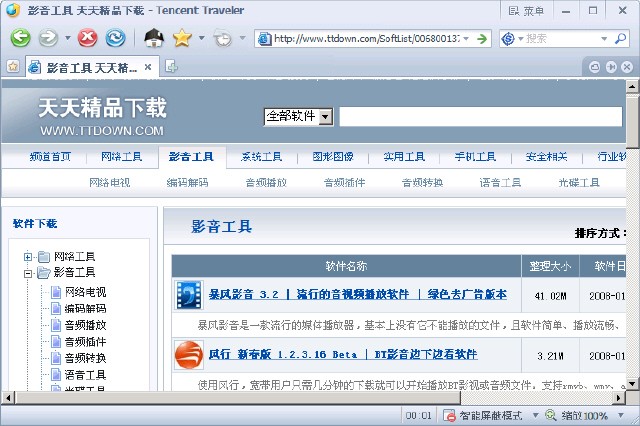Select 音频转换 in the sidebar tree

click(x=85, y=358)
